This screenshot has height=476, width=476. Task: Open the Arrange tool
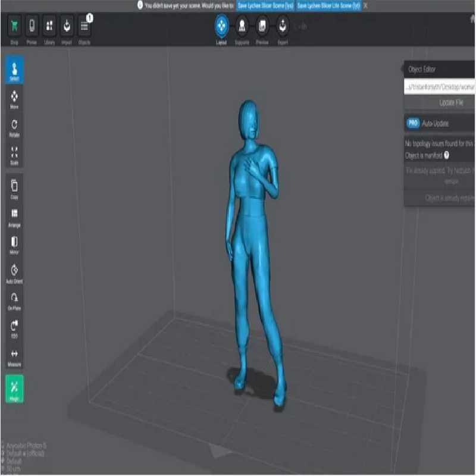14,217
